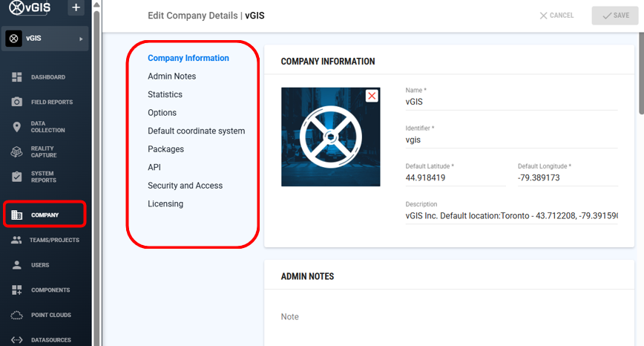
Task: Click the COMPANY INFORMATION heading
Action: click(x=328, y=61)
